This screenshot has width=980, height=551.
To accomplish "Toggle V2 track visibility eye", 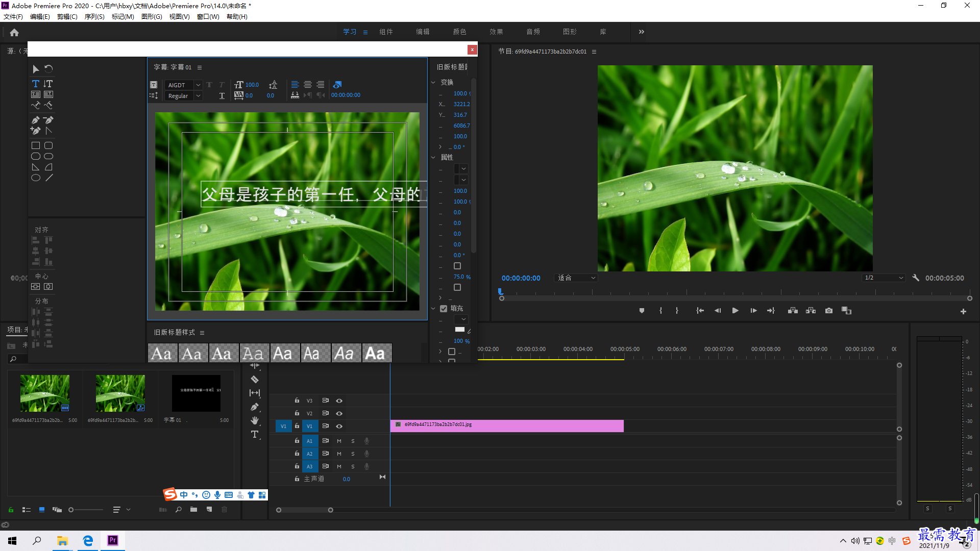I will click(x=339, y=414).
